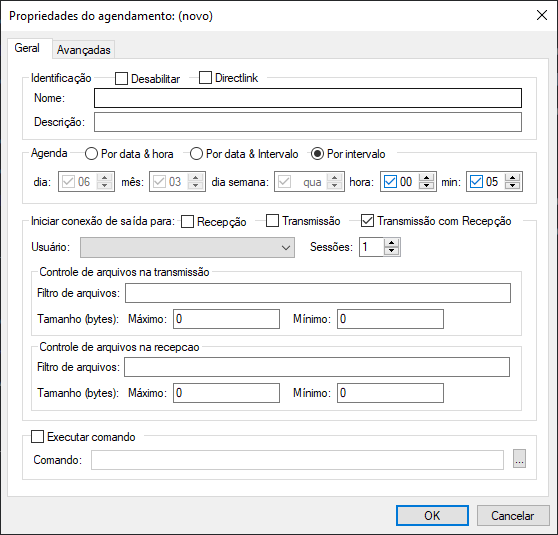558x535 pixels.
Task: Check the Recepção connection option
Action: 188,221
